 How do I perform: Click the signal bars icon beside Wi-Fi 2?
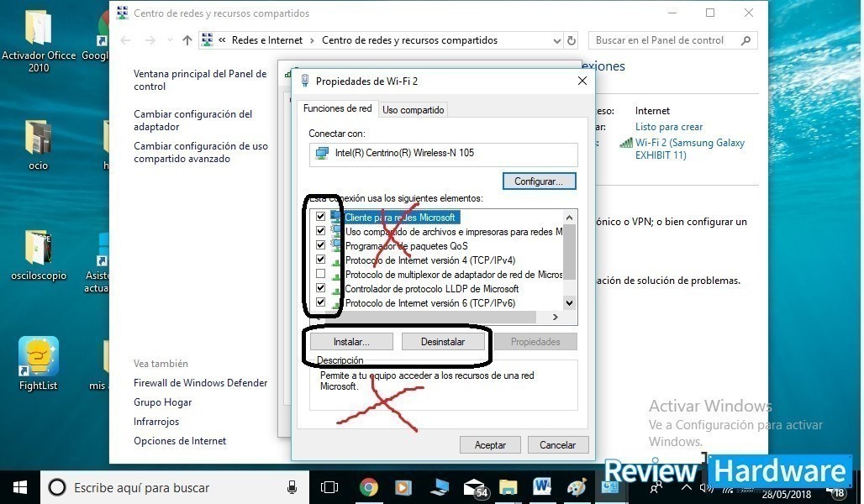pos(626,143)
